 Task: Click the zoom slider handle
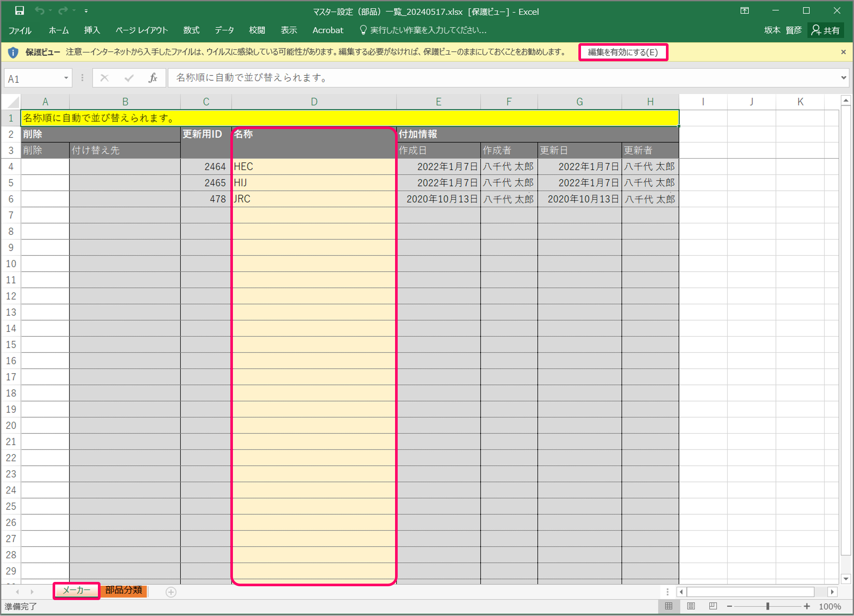768,606
